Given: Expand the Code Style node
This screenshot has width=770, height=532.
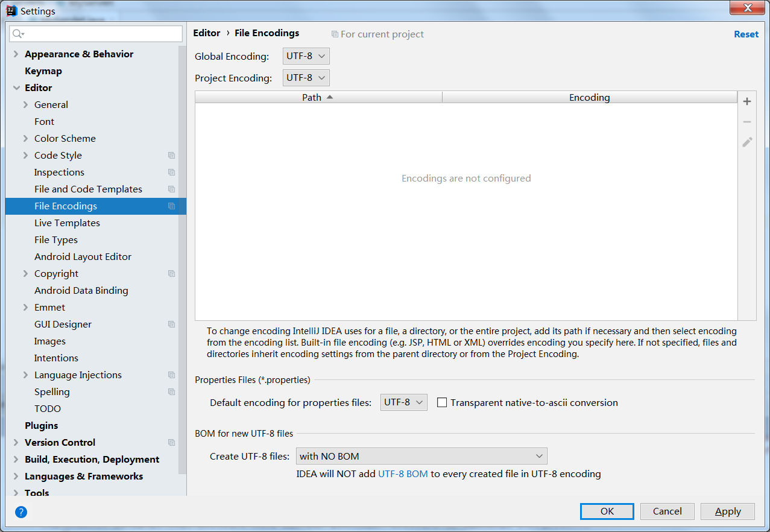Looking at the screenshot, I should (26, 156).
